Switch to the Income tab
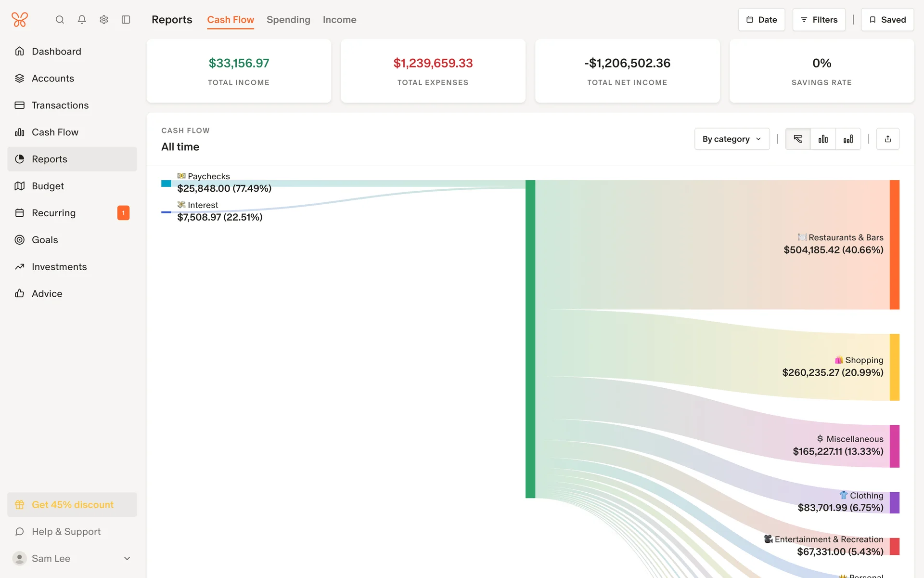This screenshot has width=924, height=578. point(339,20)
